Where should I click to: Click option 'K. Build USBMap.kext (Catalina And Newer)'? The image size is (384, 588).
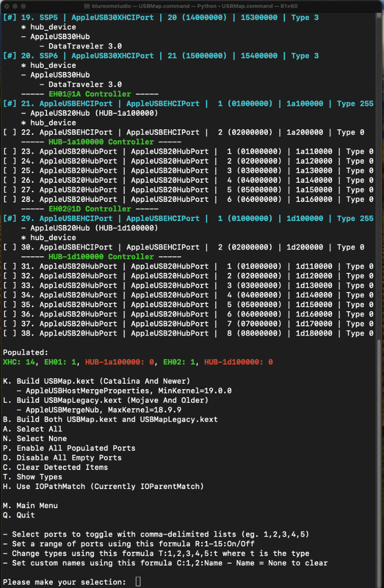click(96, 381)
